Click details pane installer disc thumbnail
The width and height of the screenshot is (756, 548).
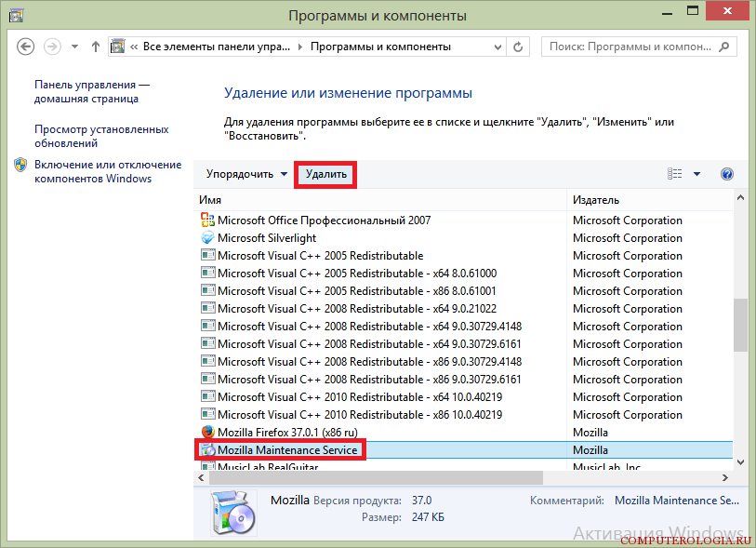[x=233, y=513]
